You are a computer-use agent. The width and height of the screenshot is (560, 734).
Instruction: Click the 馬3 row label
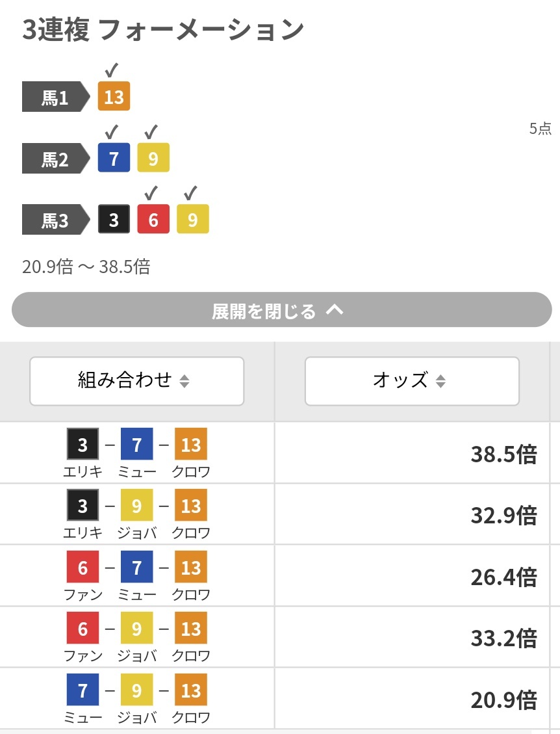[x=56, y=220]
